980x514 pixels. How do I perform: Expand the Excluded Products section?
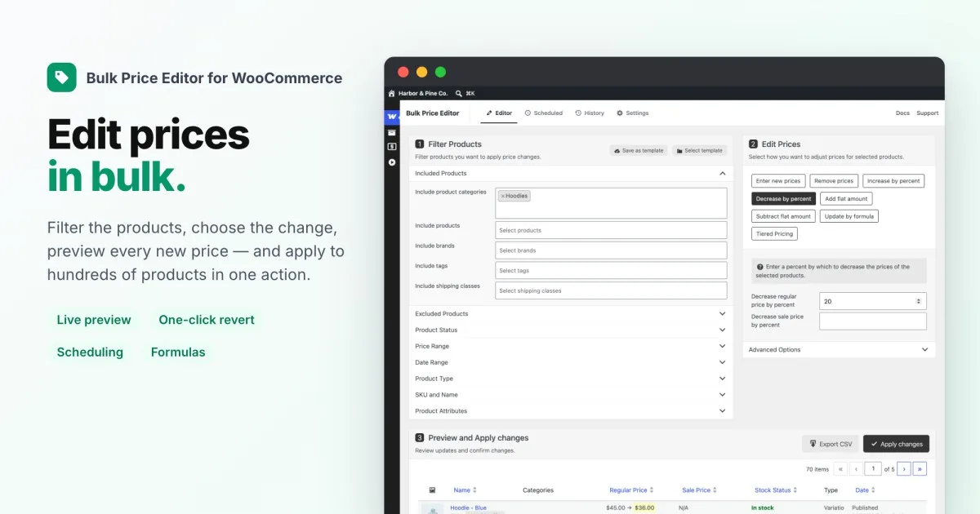570,313
